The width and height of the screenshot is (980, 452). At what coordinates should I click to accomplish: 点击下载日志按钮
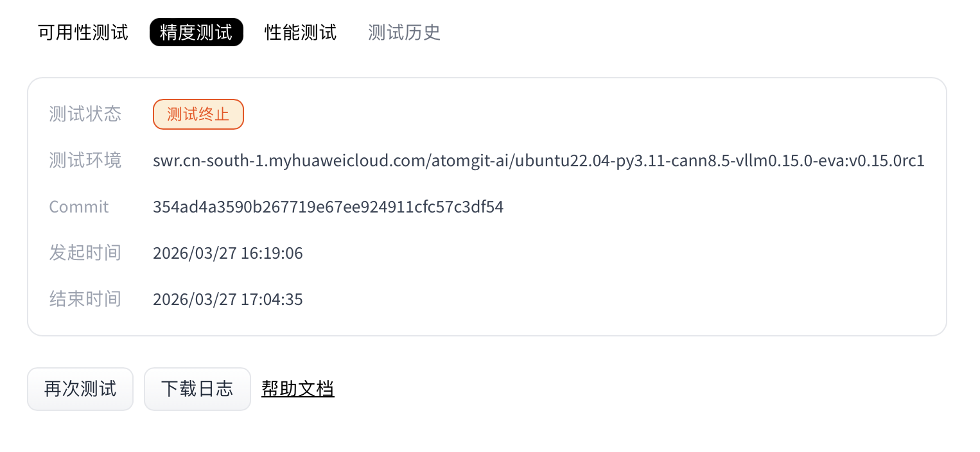tap(197, 388)
